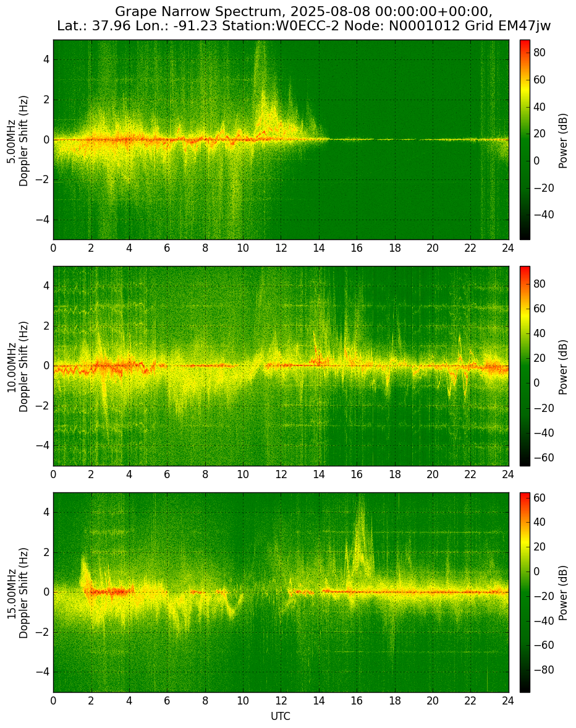Click the middle spectrogram colorbar
Viewport: 576px width, 728px height.
(x=525, y=366)
